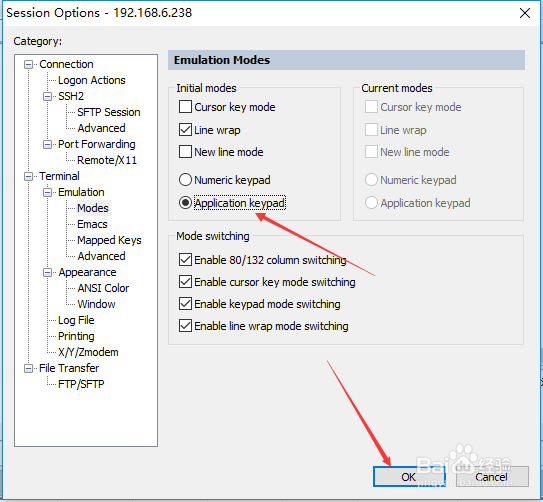Collapse the File Transfer node
The height and width of the screenshot is (502, 543).
28,368
